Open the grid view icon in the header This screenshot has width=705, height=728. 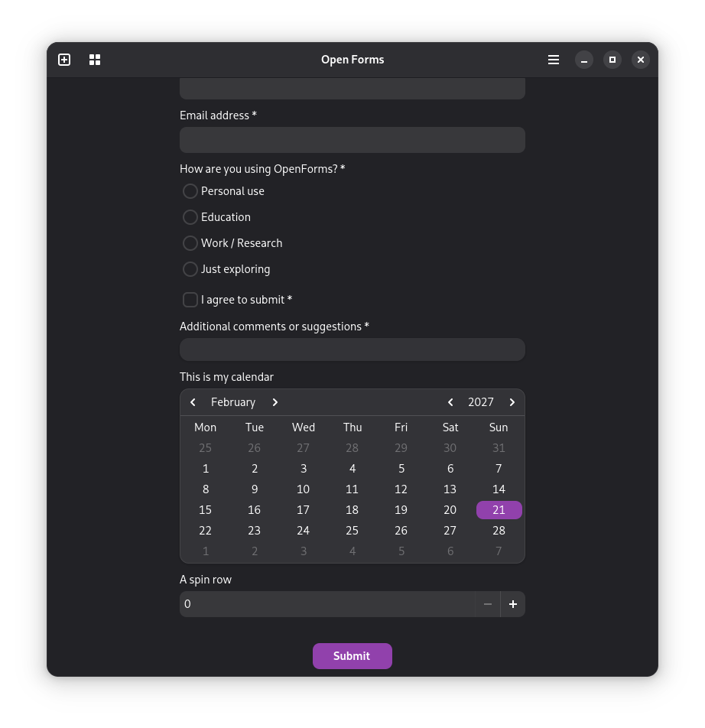pyautogui.click(x=95, y=59)
